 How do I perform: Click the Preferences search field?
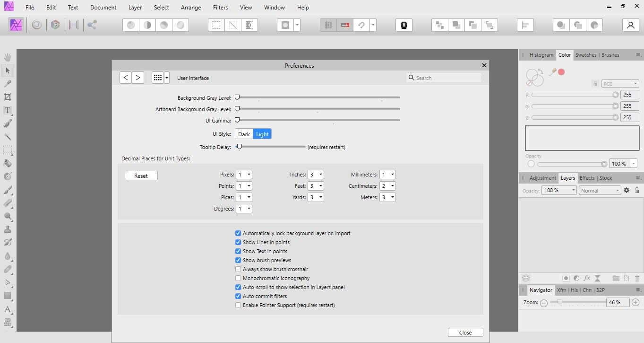(x=443, y=77)
